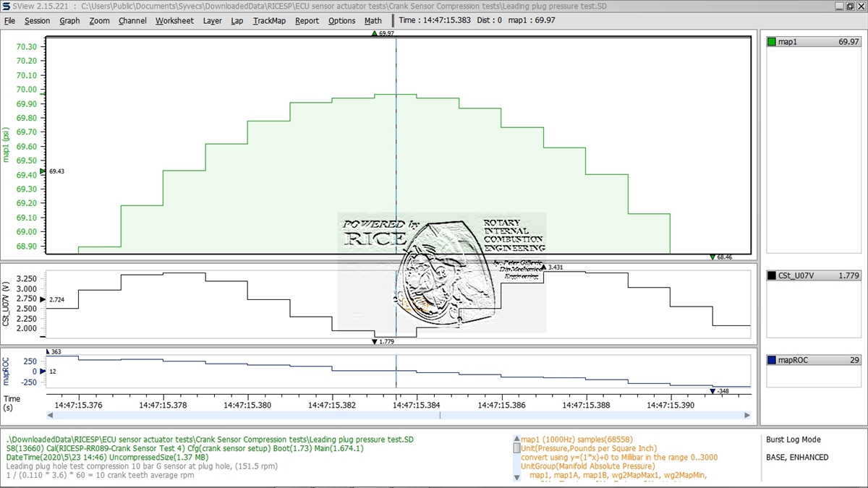This screenshot has width=868, height=488.
Task: Restore down the SView window
Action: (x=846, y=6)
